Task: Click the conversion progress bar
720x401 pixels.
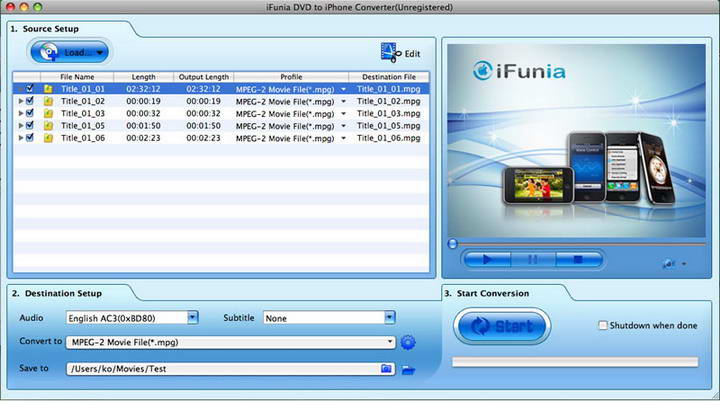Action: click(575, 362)
